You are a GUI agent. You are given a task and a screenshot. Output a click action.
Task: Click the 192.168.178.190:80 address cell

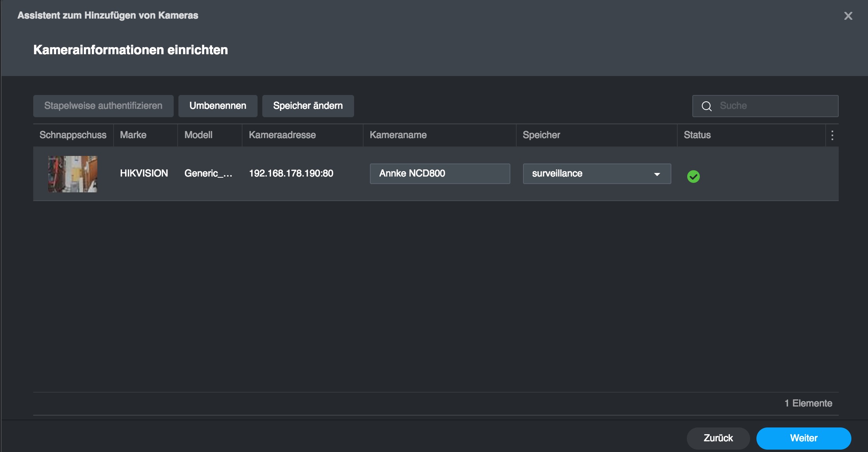point(291,173)
